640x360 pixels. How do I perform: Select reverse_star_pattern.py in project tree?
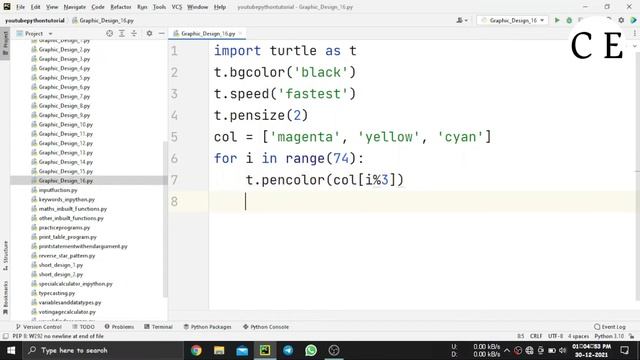point(67,256)
